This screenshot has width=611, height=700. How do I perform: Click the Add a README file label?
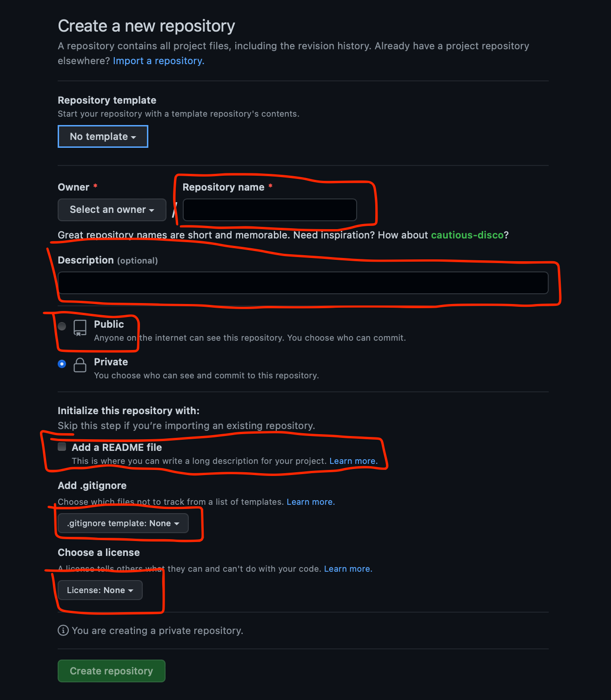pos(117,447)
